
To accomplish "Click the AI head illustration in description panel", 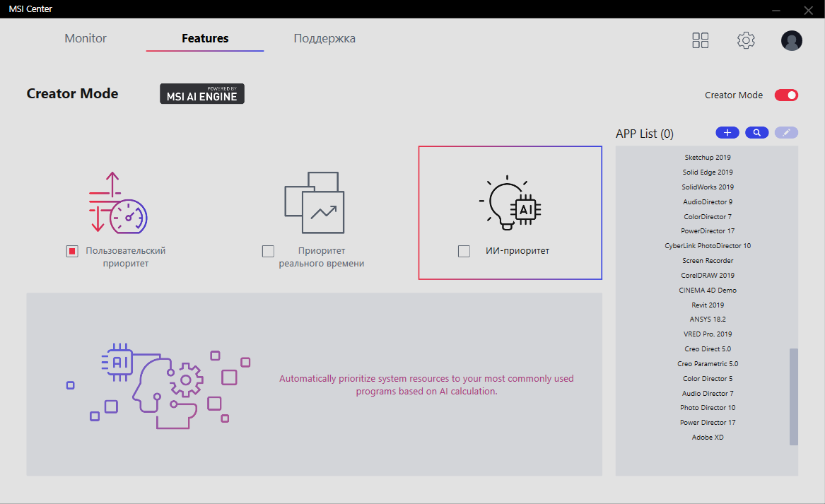I will tap(158, 386).
